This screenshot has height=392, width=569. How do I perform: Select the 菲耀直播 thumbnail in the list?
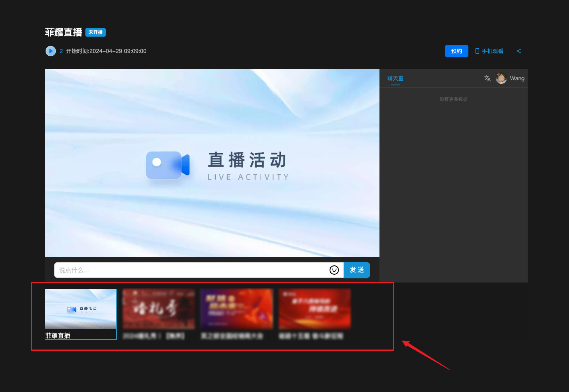pos(81,314)
